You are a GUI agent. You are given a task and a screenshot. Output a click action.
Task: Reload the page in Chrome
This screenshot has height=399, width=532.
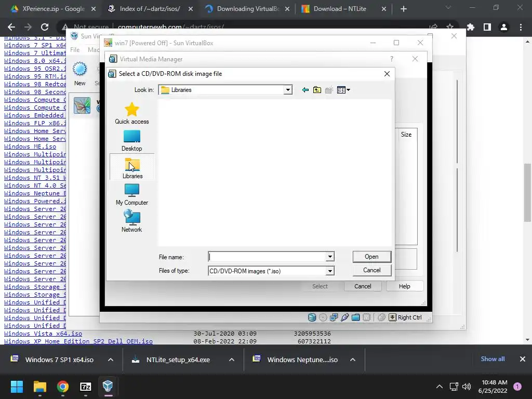pos(45,27)
